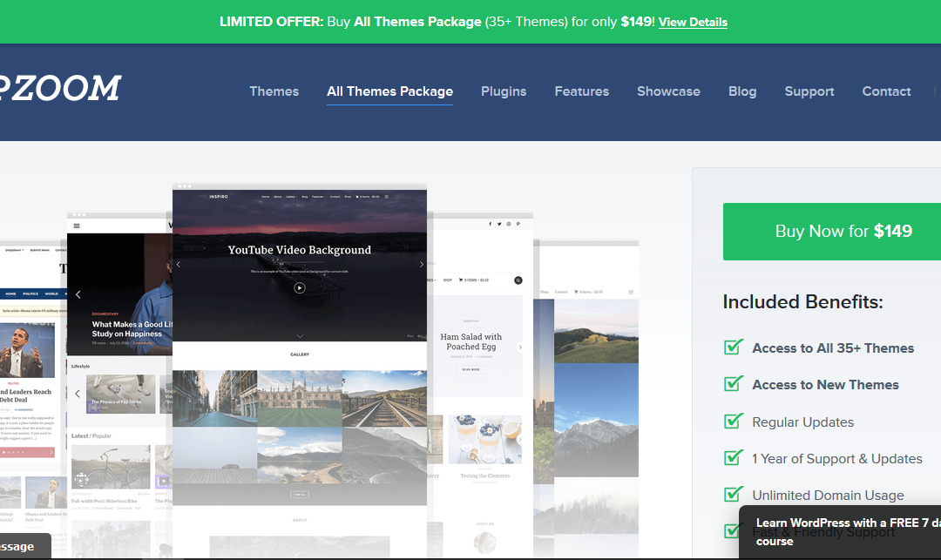Click the city street gallery thumbnail
The width and height of the screenshot is (941, 560).
point(215,398)
